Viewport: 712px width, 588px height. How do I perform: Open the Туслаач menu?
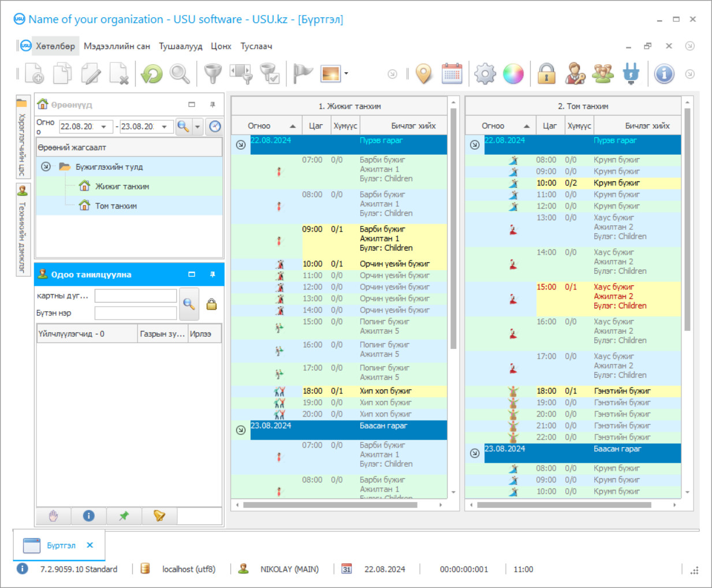256,46
